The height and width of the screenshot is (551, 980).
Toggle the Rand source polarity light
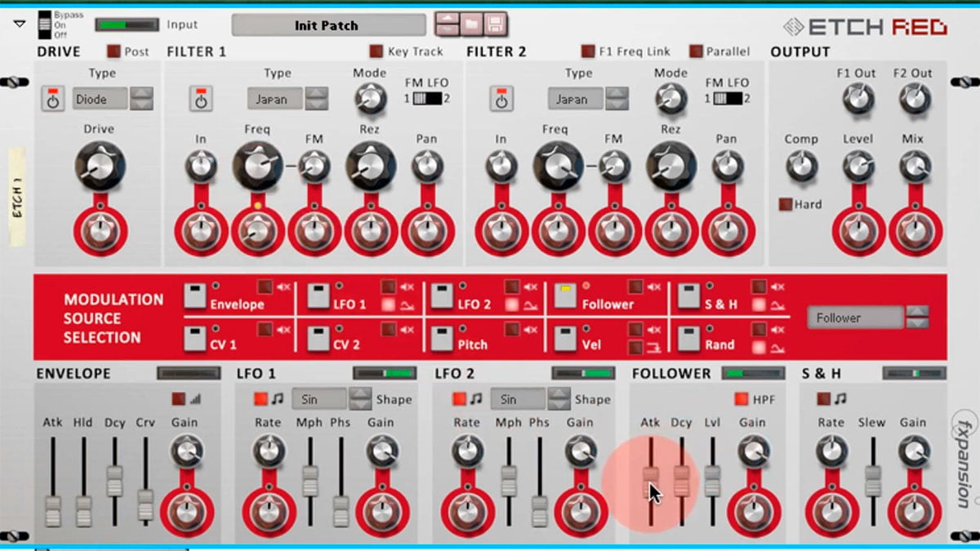point(759,347)
